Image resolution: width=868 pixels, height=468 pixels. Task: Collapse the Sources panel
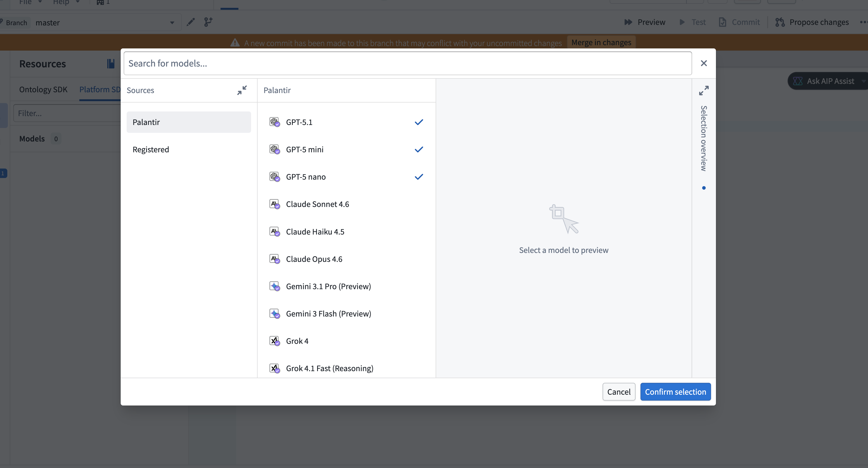(x=242, y=90)
